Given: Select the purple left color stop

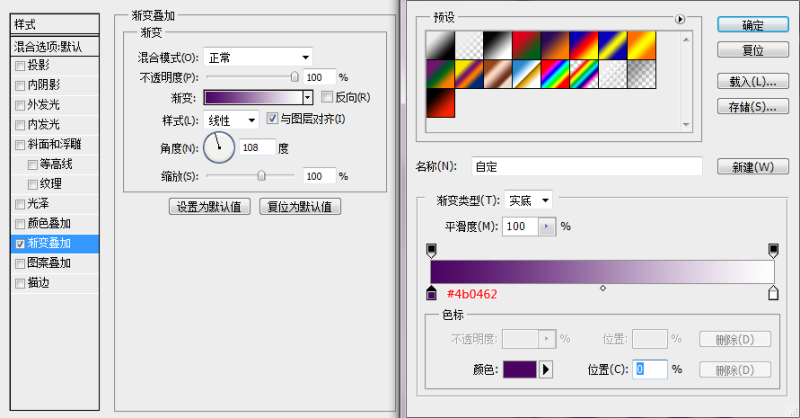Looking at the screenshot, I should [432, 293].
